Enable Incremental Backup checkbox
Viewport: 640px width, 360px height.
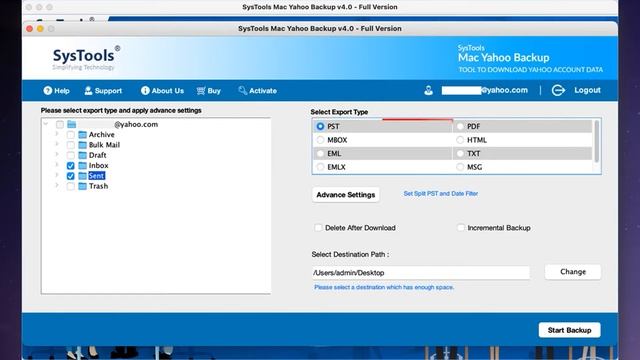460,227
